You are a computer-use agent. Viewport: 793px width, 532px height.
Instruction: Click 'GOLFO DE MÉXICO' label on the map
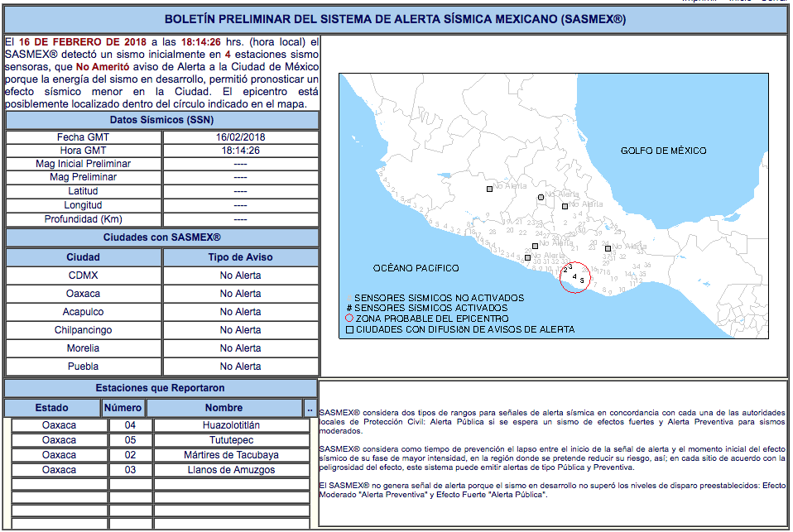point(663,151)
